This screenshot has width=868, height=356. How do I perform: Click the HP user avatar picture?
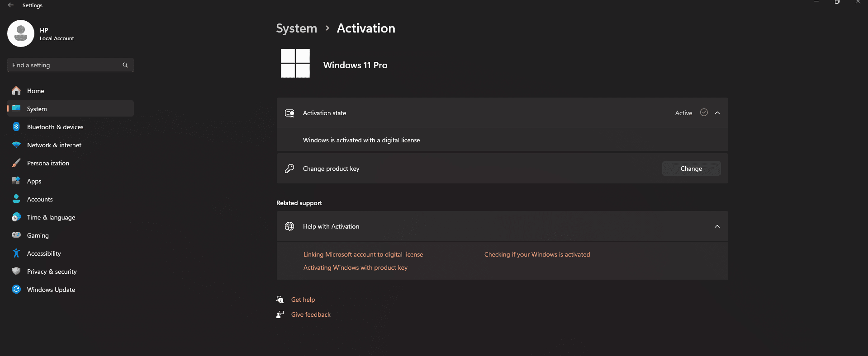(21, 33)
